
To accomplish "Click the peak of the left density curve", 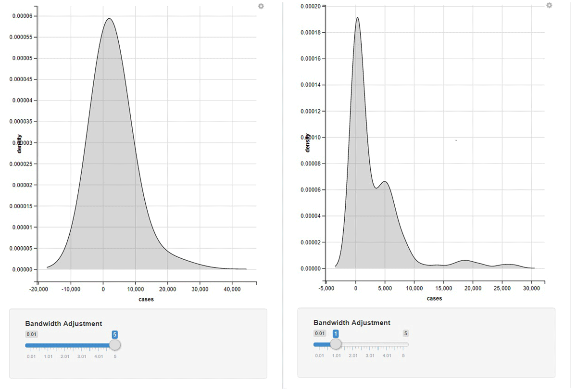I will (x=109, y=19).
